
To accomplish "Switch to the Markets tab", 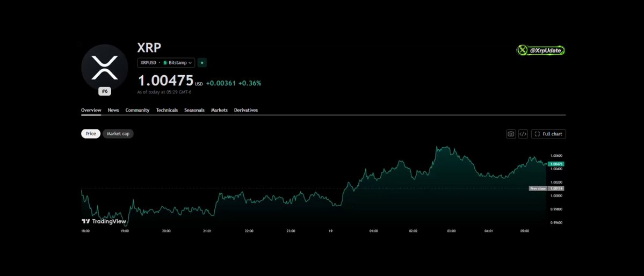I will (x=219, y=110).
